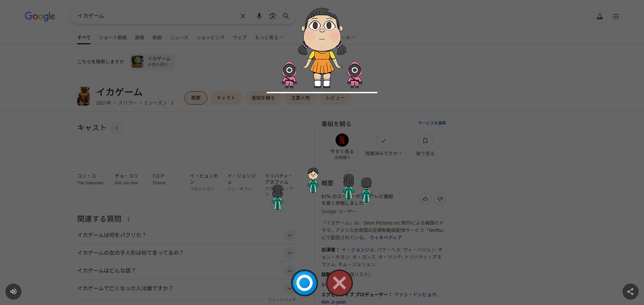Expand もっと見る dropdown menu
This screenshot has height=305, width=644.
pyautogui.click(x=269, y=38)
